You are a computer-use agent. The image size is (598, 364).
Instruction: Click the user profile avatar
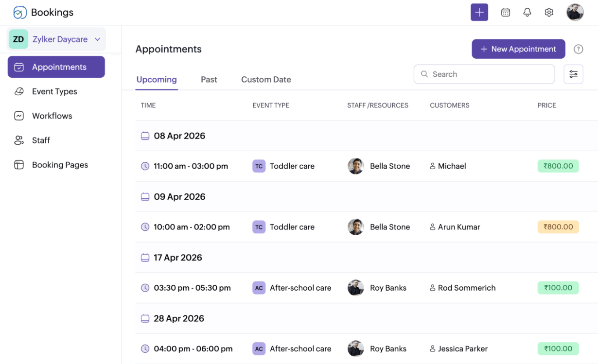[x=575, y=12]
